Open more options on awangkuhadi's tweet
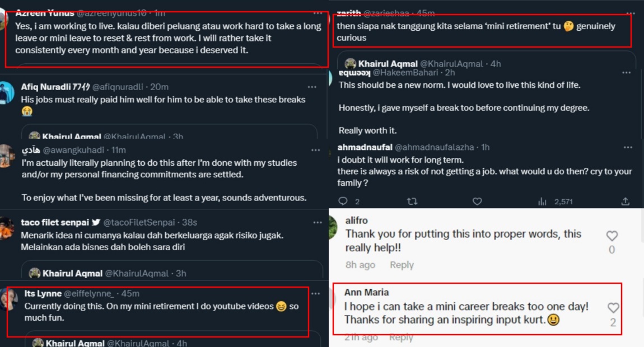Viewport: 644px width, 347px height. click(x=312, y=150)
